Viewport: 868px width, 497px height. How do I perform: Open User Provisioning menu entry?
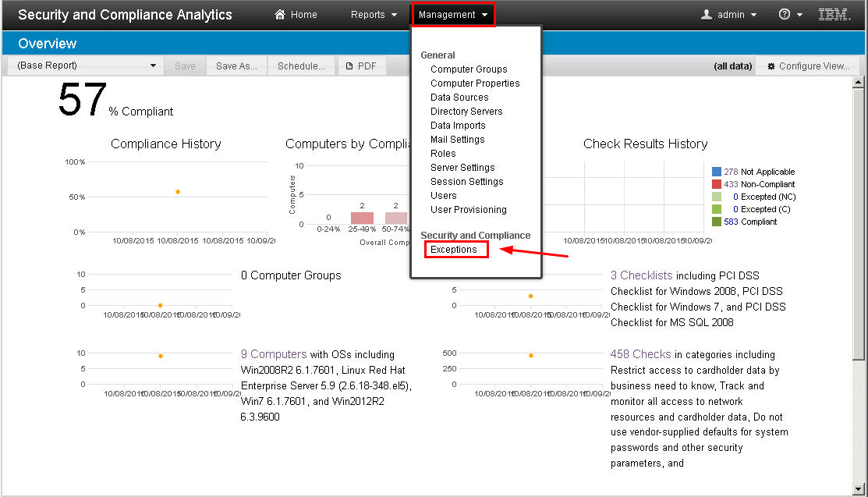[469, 209]
